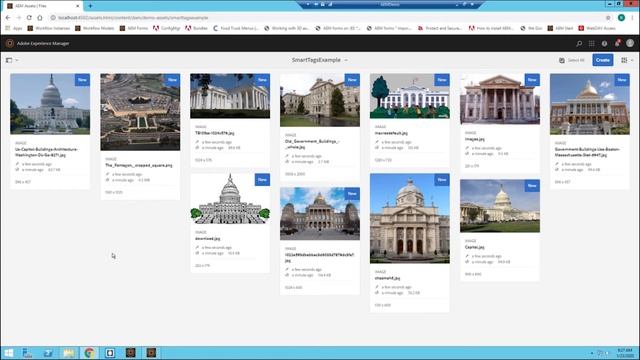
Task: Open the Working with 3D bookmark
Action: (x=287, y=28)
